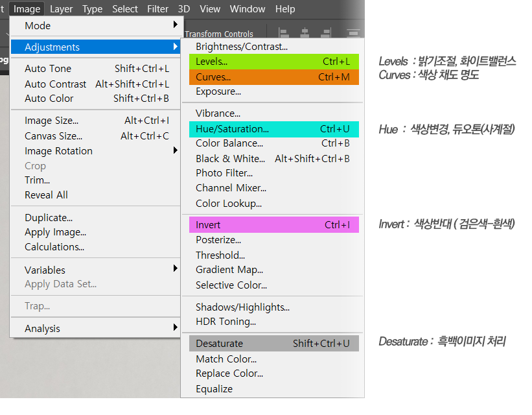Expand the Mode submenu

(x=96, y=25)
